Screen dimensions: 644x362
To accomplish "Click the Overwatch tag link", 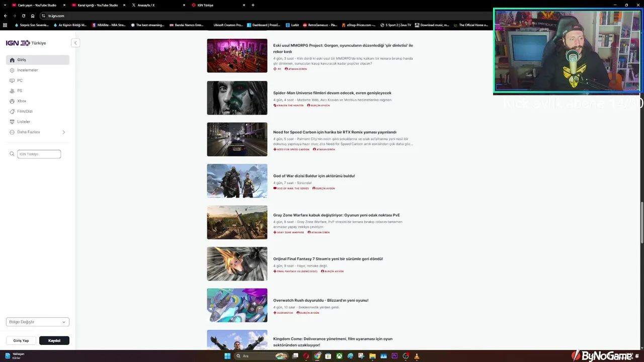I will (283, 313).
